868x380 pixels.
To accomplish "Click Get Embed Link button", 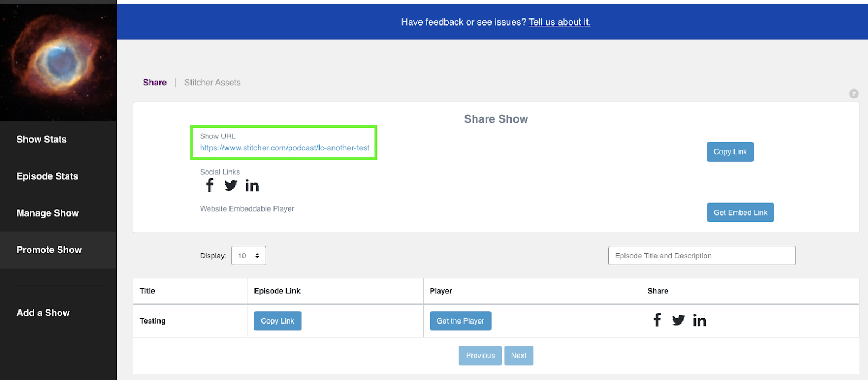I will tap(740, 212).
